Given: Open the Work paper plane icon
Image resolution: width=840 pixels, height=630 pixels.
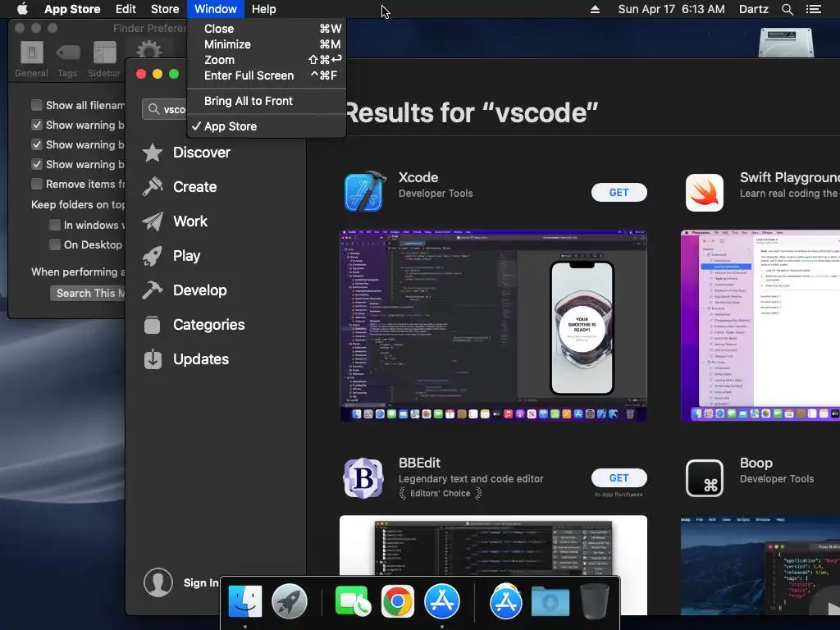Looking at the screenshot, I should (153, 221).
